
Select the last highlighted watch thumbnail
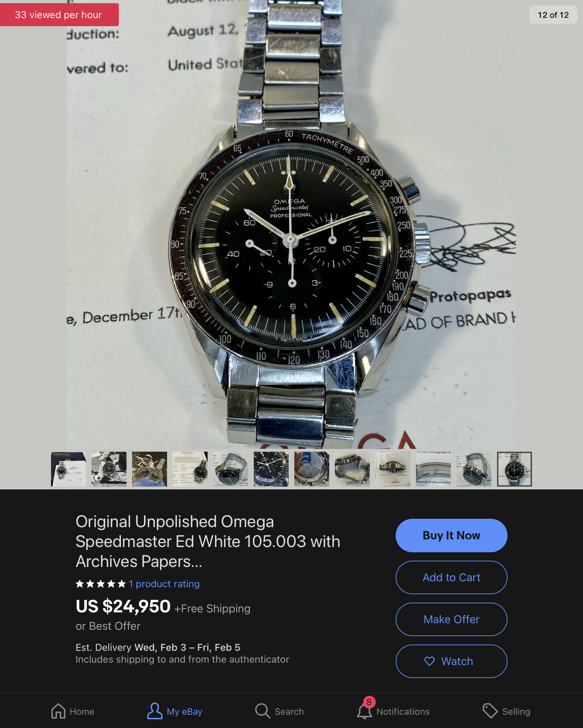point(514,469)
